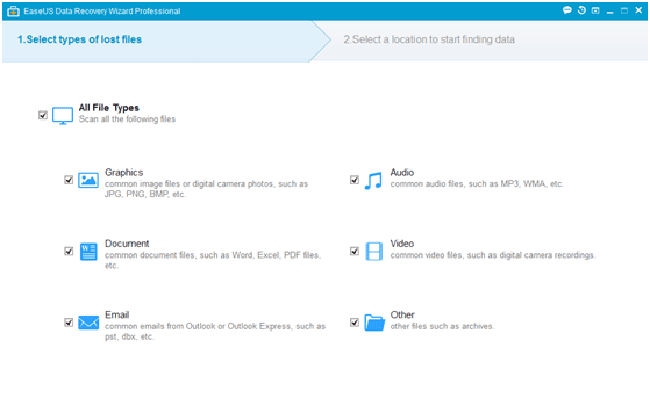Click the Document heading text
650x413 pixels.
127,243
